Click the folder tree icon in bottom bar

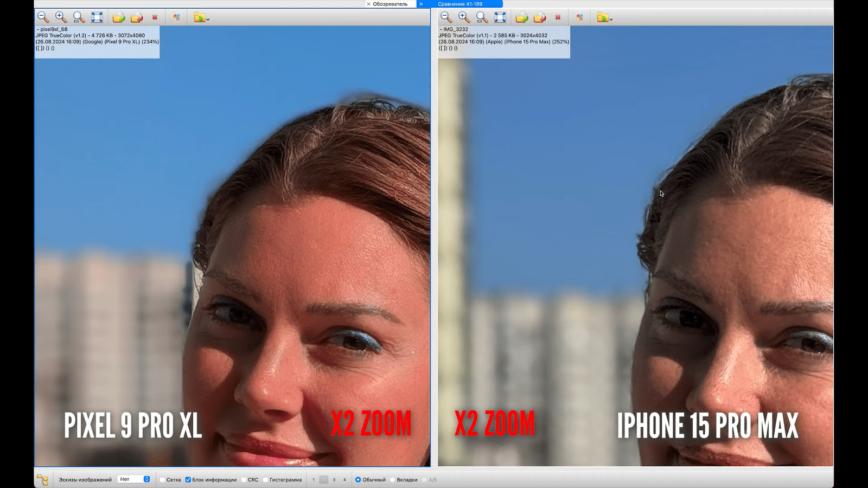pos(42,479)
